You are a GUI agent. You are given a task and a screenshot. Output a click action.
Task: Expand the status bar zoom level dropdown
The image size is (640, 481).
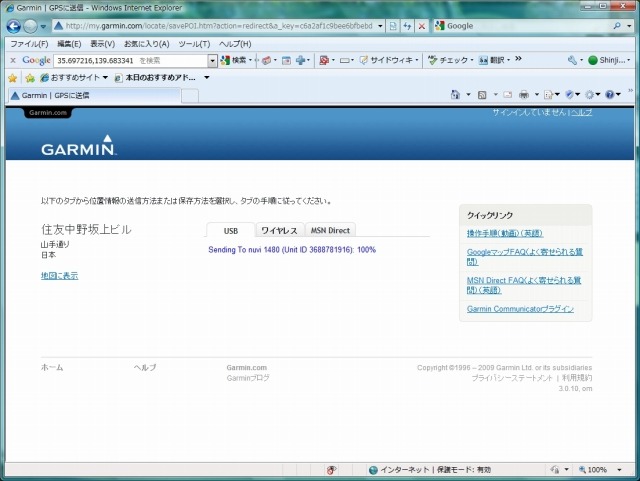coord(620,470)
